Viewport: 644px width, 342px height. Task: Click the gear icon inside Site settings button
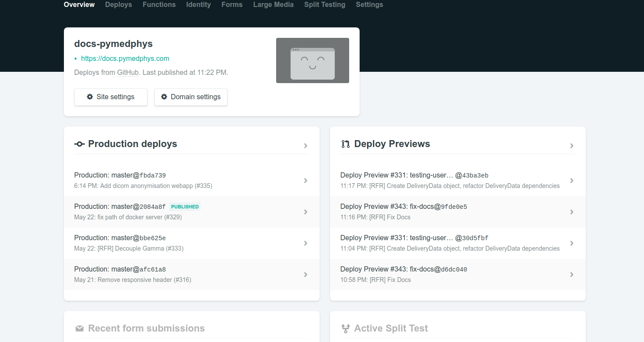(x=90, y=97)
